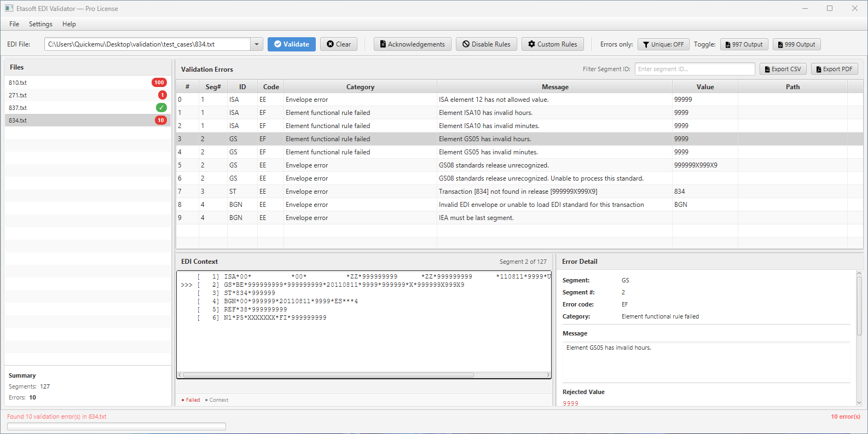
Task: Select row 'Element ISA10 has invalid minutes.'
Action: pos(519,126)
